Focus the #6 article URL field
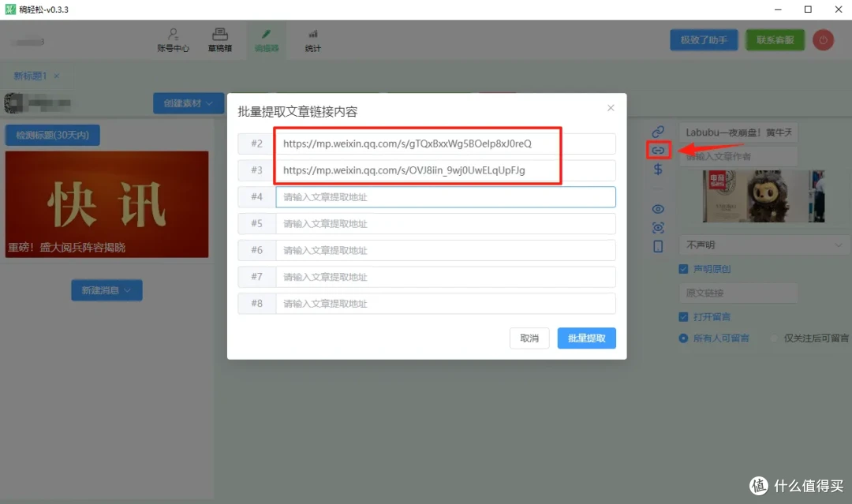The width and height of the screenshot is (852, 504). 446,250
